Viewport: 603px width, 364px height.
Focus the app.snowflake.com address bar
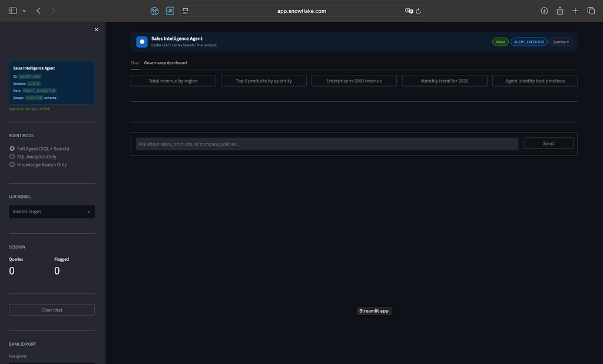tap(301, 11)
